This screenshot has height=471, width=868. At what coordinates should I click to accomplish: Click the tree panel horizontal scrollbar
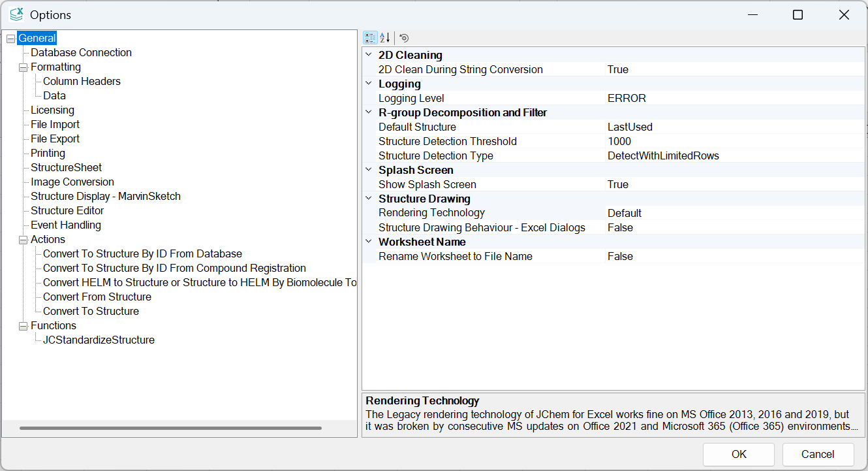[170, 428]
